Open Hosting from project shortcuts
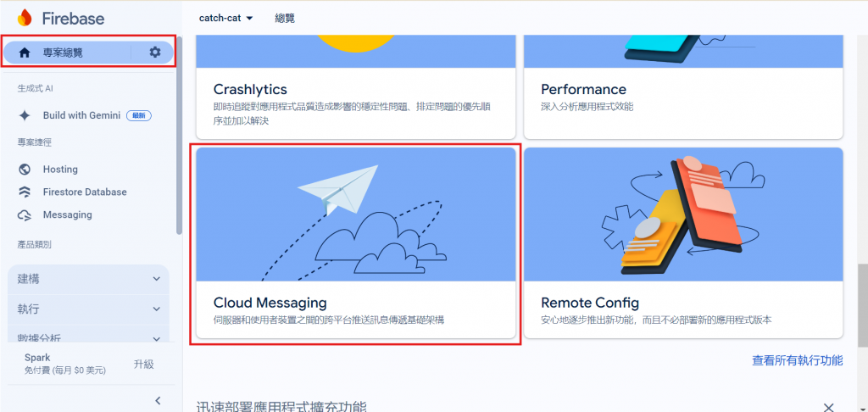The width and height of the screenshot is (868, 412). 60,170
